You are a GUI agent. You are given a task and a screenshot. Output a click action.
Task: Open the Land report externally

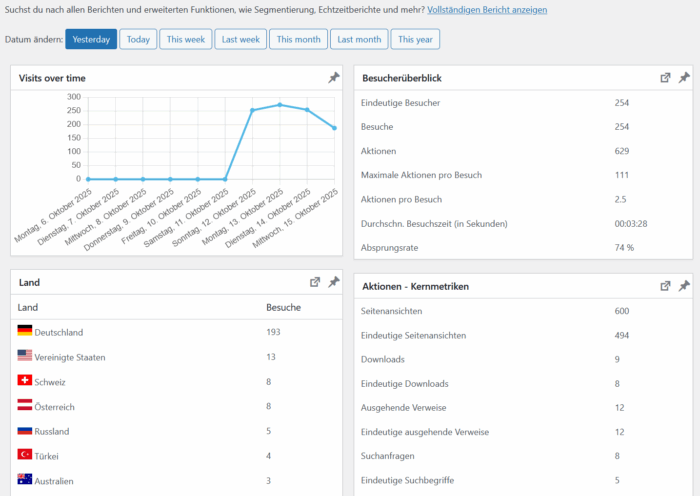tap(315, 283)
